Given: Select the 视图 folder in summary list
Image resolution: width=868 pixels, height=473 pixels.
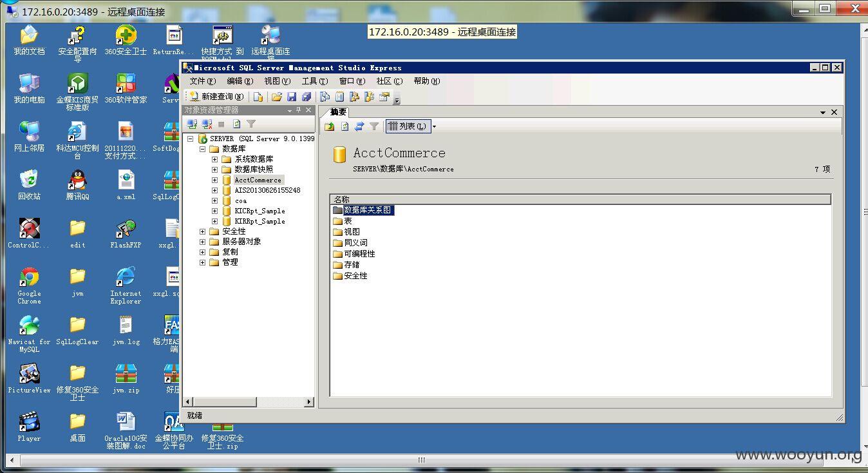Looking at the screenshot, I should click(352, 232).
